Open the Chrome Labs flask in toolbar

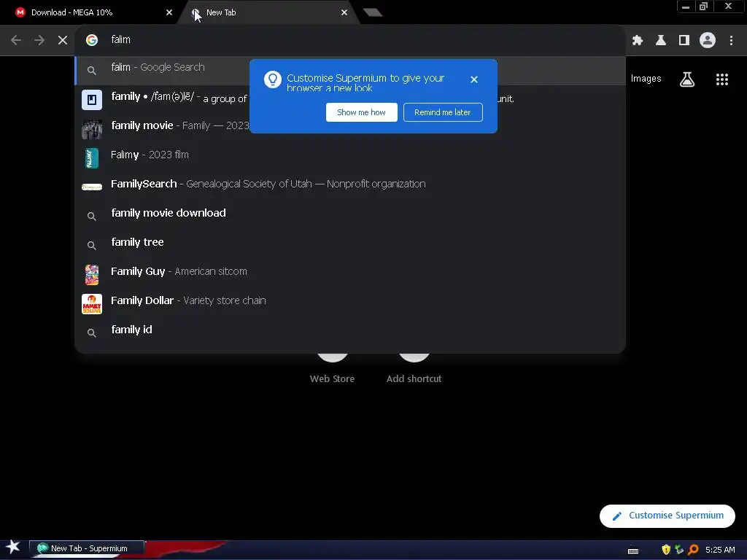pos(661,41)
